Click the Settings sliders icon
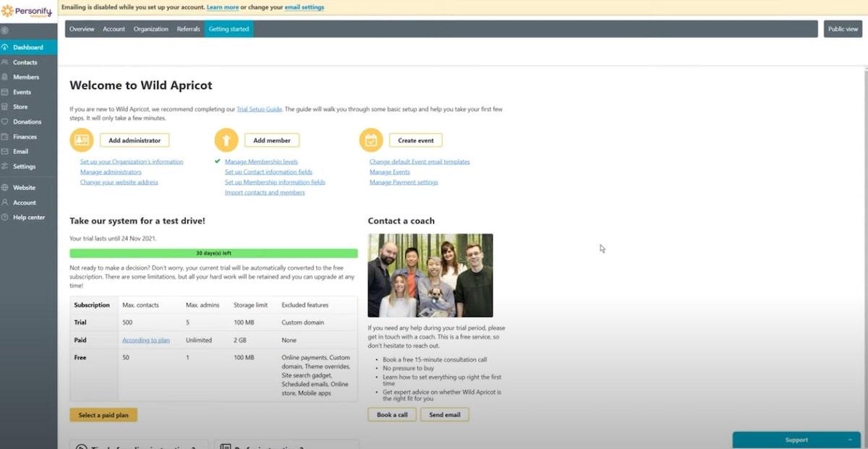The width and height of the screenshot is (868, 449). 5,166
